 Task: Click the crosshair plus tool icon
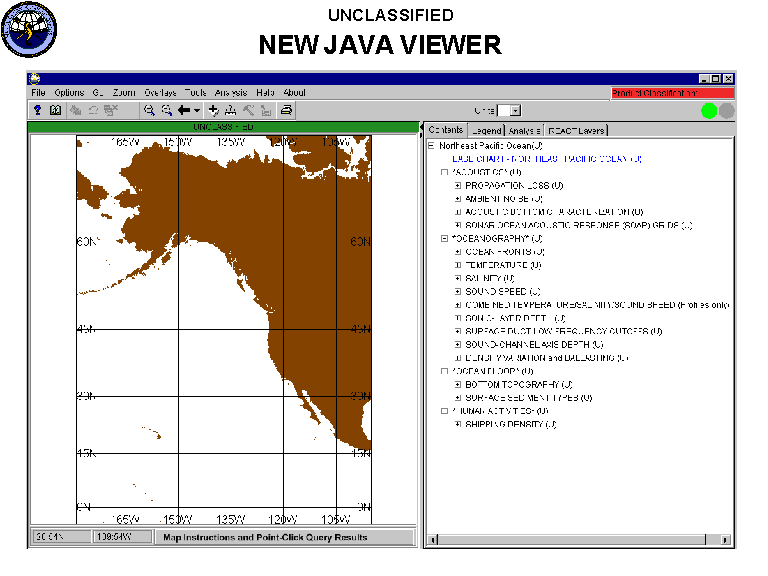click(x=214, y=110)
